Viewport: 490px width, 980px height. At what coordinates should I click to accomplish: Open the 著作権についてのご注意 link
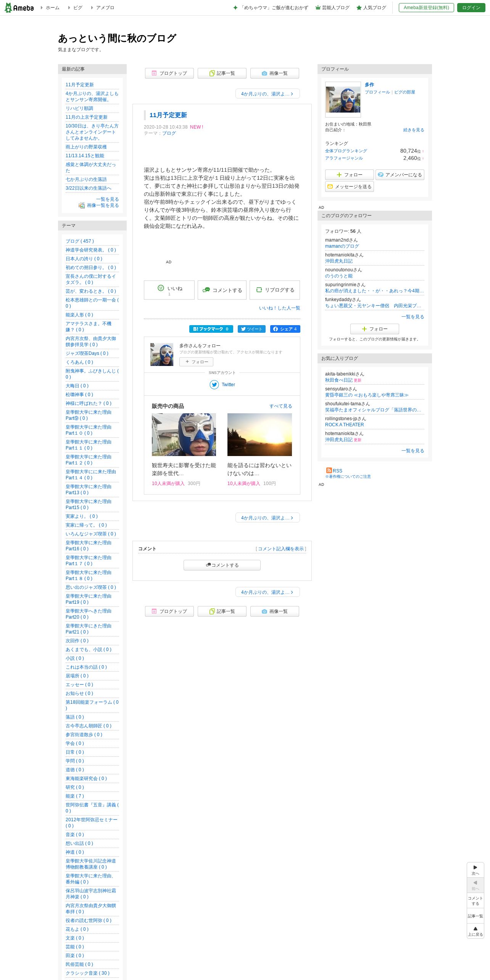tap(348, 477)
